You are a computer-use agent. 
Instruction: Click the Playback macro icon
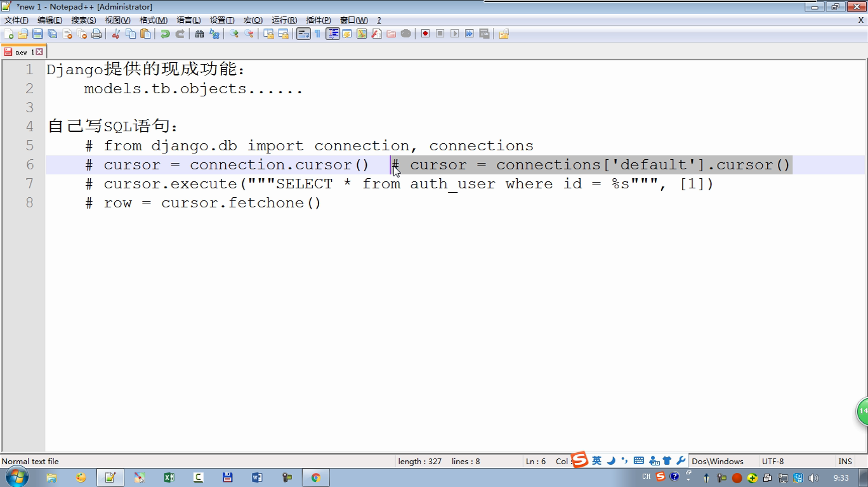click(454, 34)
